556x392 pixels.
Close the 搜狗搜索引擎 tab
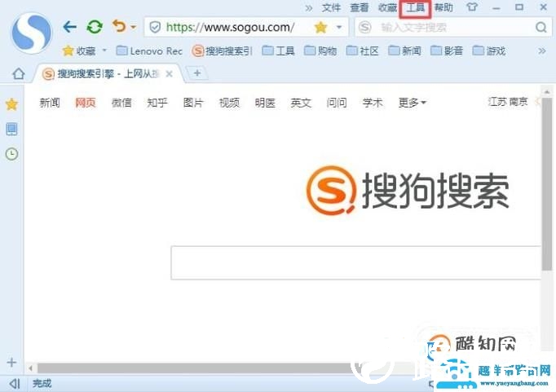click(169, 73)
